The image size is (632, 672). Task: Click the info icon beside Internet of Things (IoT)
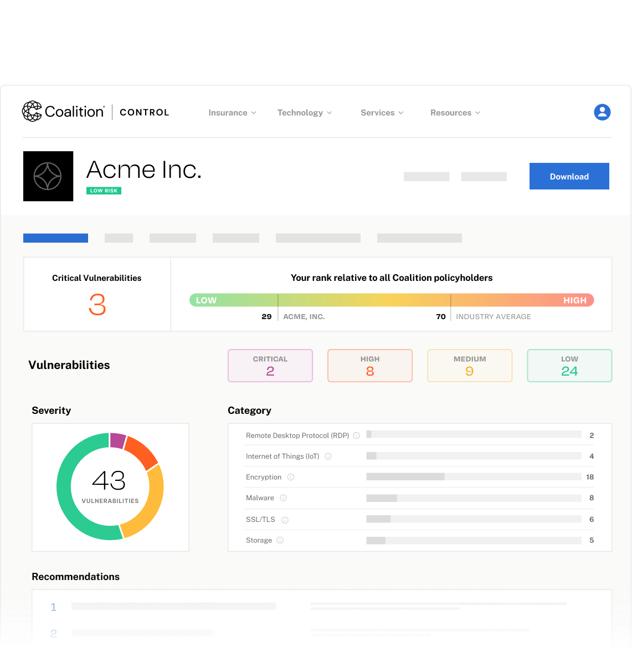click(328, 456)
